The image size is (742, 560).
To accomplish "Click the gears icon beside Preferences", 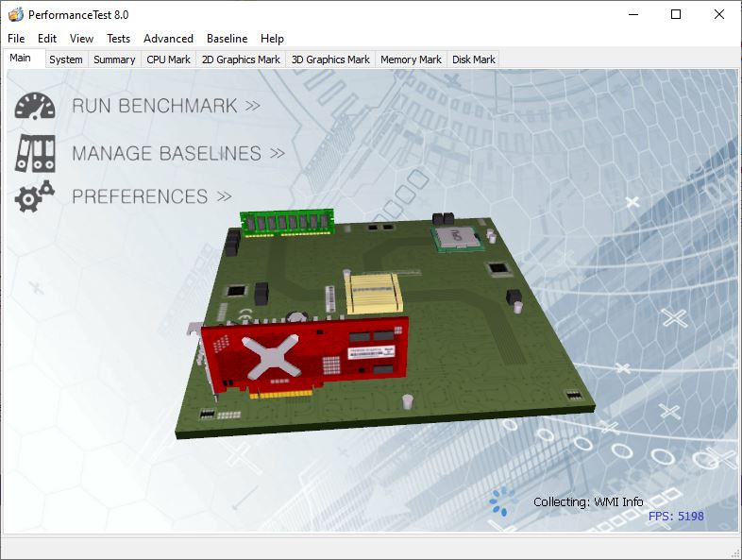I will (x=35, y=196).
